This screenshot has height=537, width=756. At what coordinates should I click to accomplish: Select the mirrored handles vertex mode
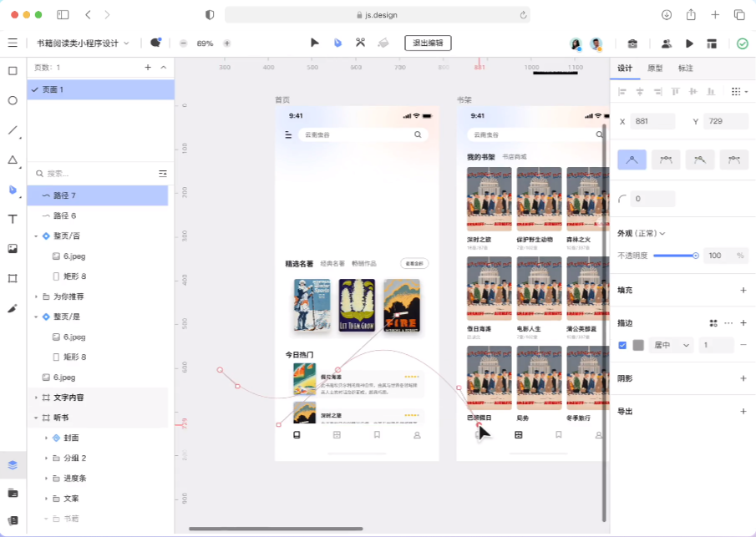pos(666,160)
